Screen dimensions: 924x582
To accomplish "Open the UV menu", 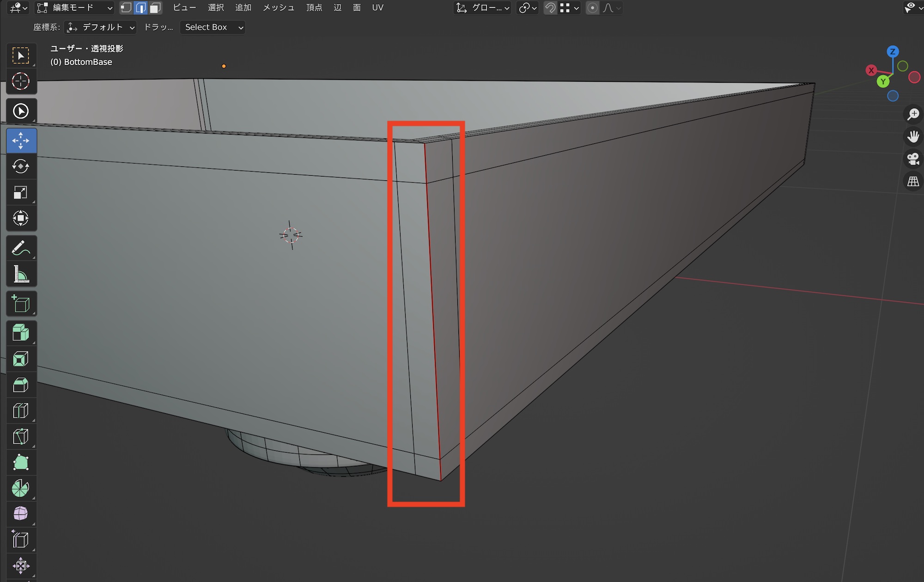I will coord(377,8).
